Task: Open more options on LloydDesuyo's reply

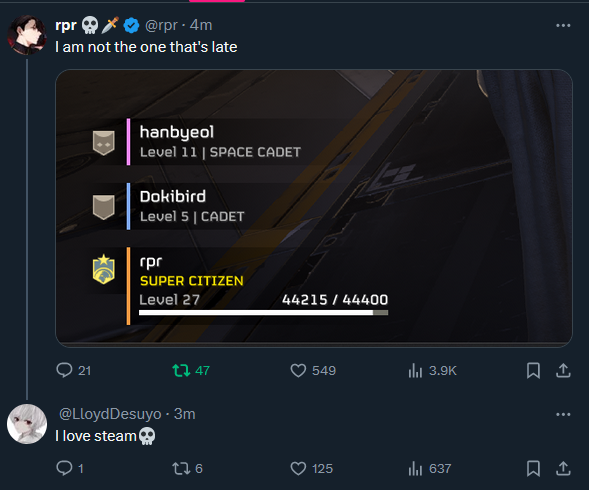Action: click(563, 414)
